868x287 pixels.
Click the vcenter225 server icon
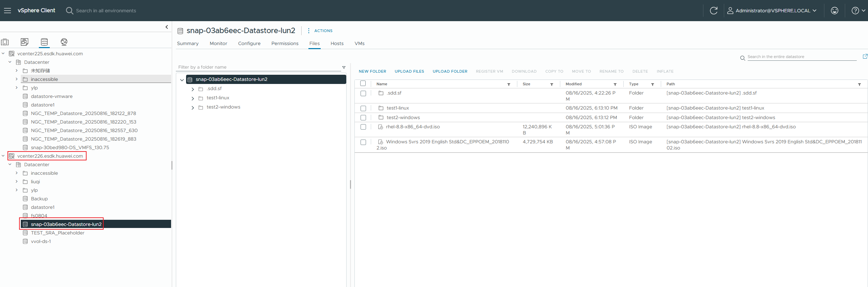coord(12,54)
